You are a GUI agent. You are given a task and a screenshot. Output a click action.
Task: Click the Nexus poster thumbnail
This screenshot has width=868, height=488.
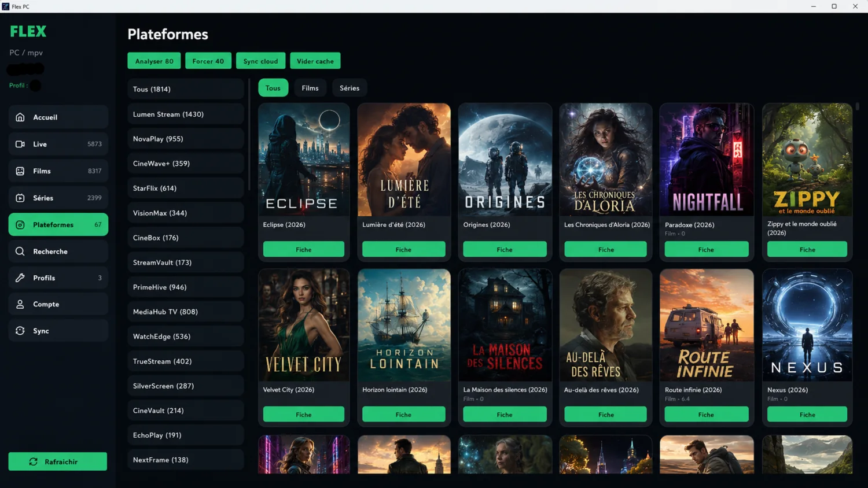pyautogui.click(x=807, y=325)
